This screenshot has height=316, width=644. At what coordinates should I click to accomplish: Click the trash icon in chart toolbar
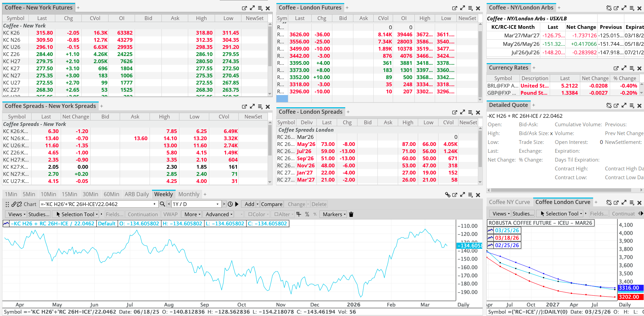pos(351,214)
